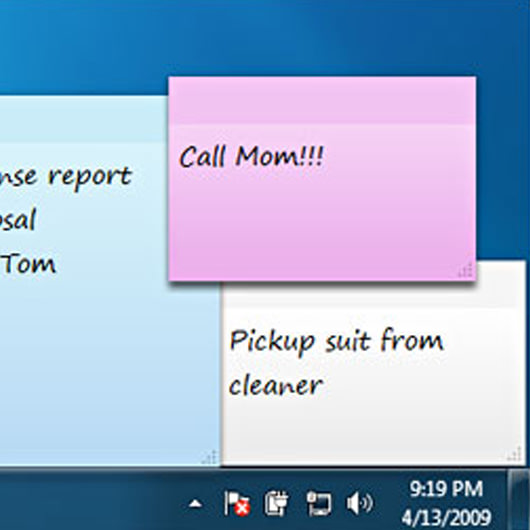This screenshot has height=530, width=530.
Task: Select the blue sticky note's top bar
Action: tap(84, 120)
